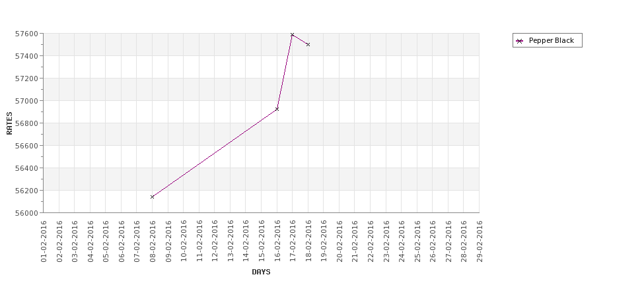Click the Pepper Black legend label
Screen dimensions: 644x283
[x=551, y=41]
